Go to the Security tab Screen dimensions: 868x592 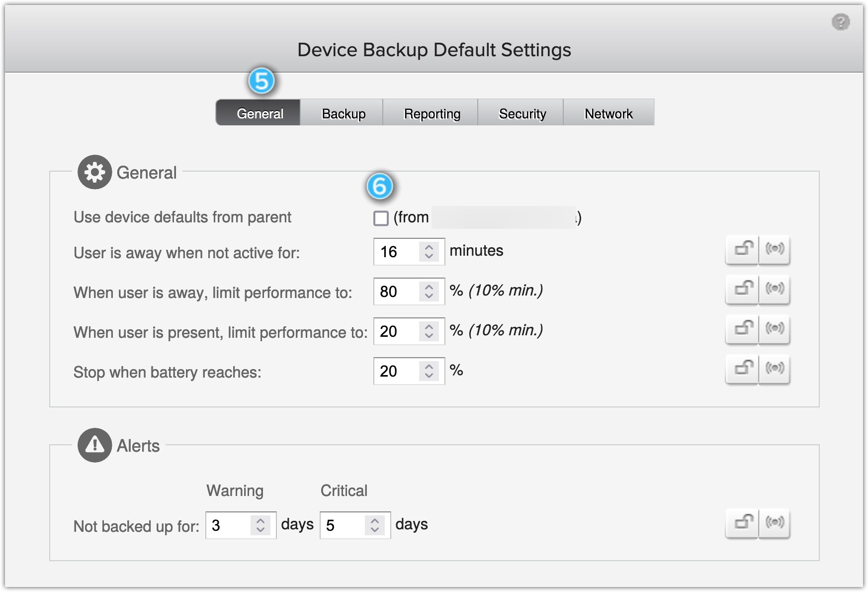(x=521, y=112)
